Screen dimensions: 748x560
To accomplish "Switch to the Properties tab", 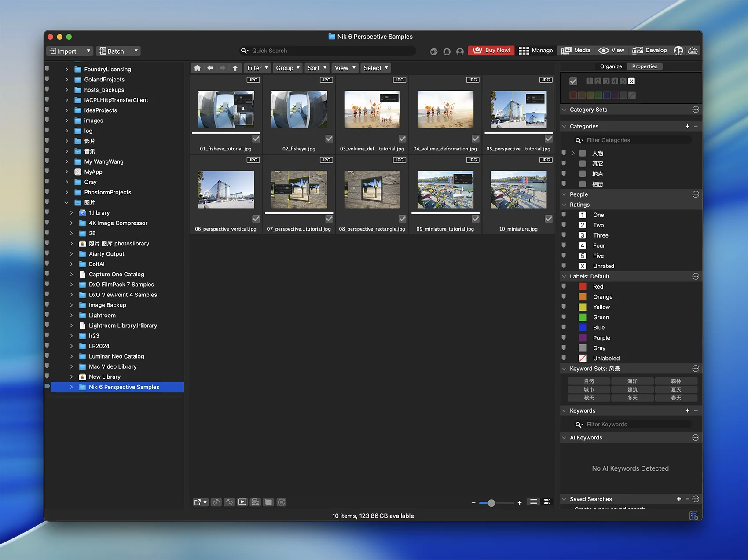I will point(645,66).
